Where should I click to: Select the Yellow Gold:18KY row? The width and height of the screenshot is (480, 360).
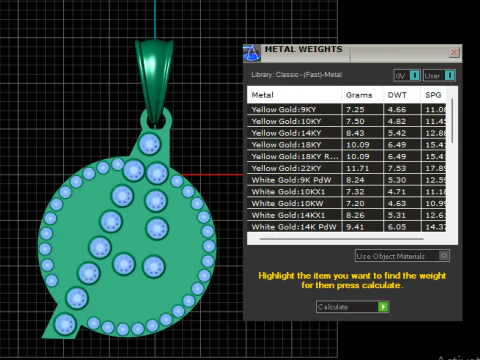tap(346, 145)
